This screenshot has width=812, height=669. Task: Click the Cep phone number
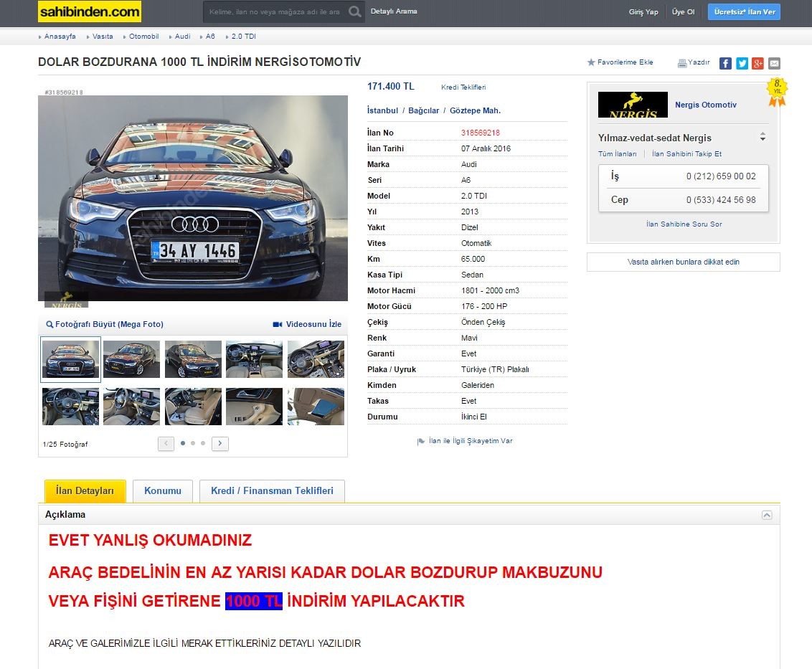pyautogui.click(x=721, y=200)
